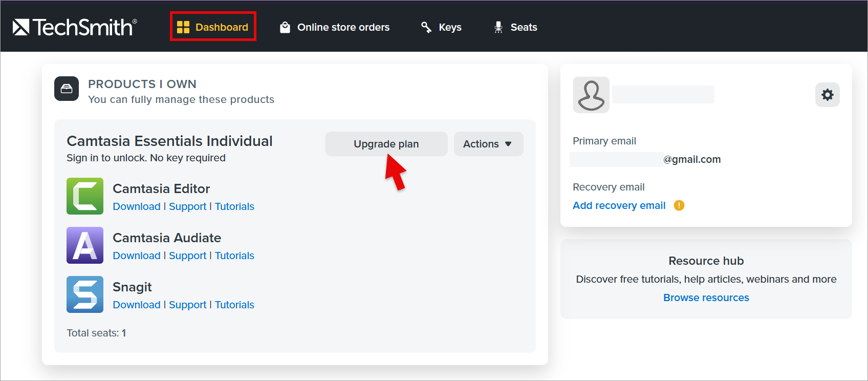
Task: Click the TechSmith logo
Action: click(75, 27)
